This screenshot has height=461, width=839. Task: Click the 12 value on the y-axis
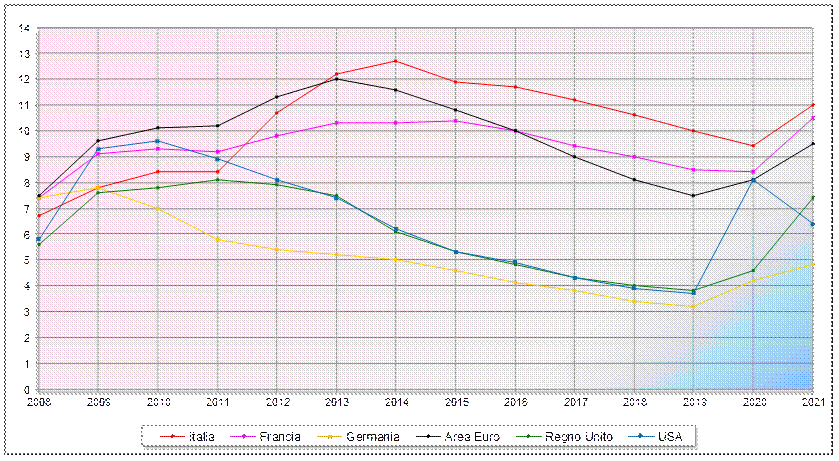25,80
